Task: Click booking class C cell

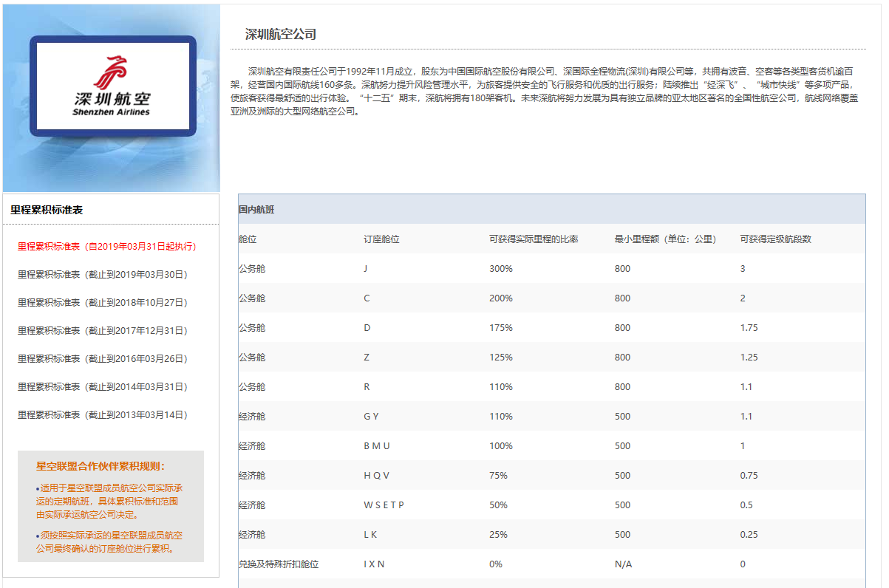Action: pos(367,298)
